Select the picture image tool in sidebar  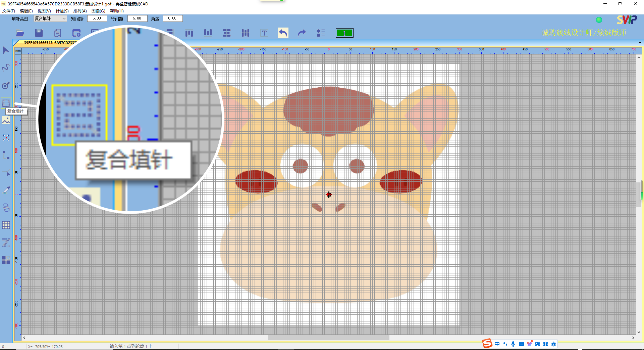coord(6,120)
